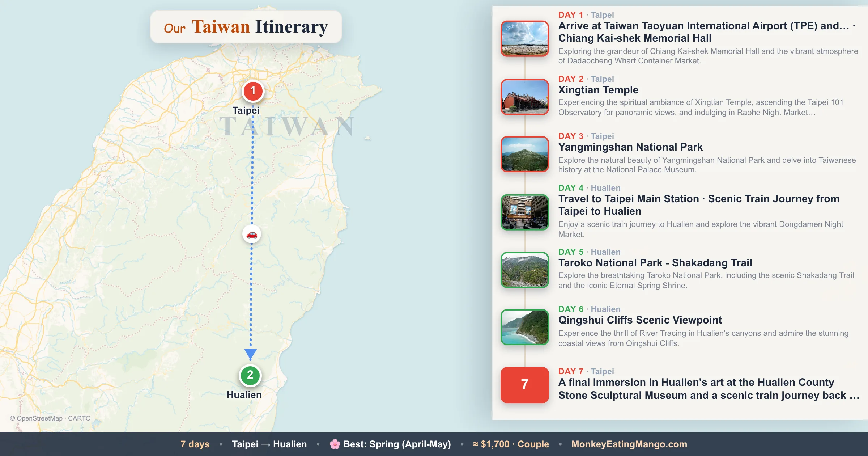Click the DAY 4 · Hualien label
The width and height of the screenshot is (868, 456).
click(589, 188)
